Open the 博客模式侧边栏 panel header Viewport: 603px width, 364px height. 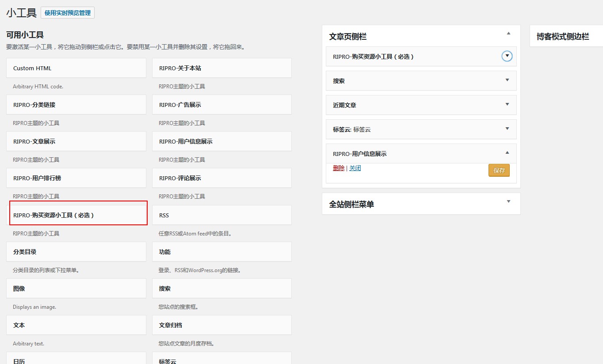pyautogui.click(x=566, y=36)
